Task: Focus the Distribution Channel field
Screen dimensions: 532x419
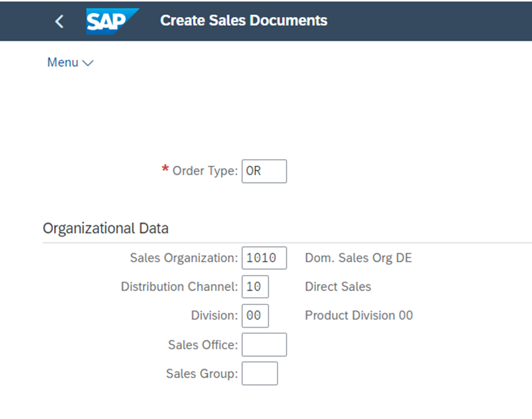Action: (x=255, y=287)
